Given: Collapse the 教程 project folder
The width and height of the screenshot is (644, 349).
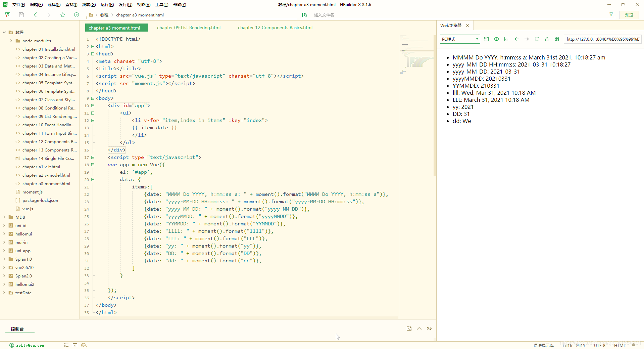Looking at the screenshot, I should pyautogui.click(x=4, y=33).
